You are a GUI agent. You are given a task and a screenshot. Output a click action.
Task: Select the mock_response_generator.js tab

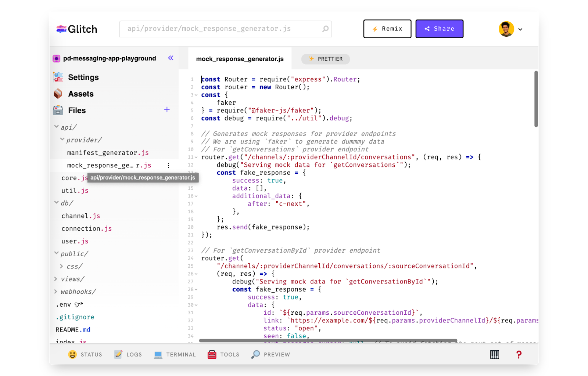[240, 58]
